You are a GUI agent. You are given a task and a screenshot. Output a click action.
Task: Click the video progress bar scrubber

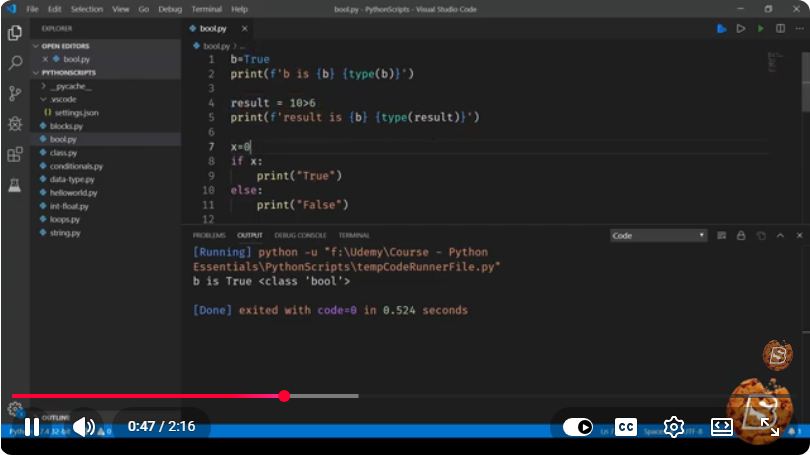284,396
